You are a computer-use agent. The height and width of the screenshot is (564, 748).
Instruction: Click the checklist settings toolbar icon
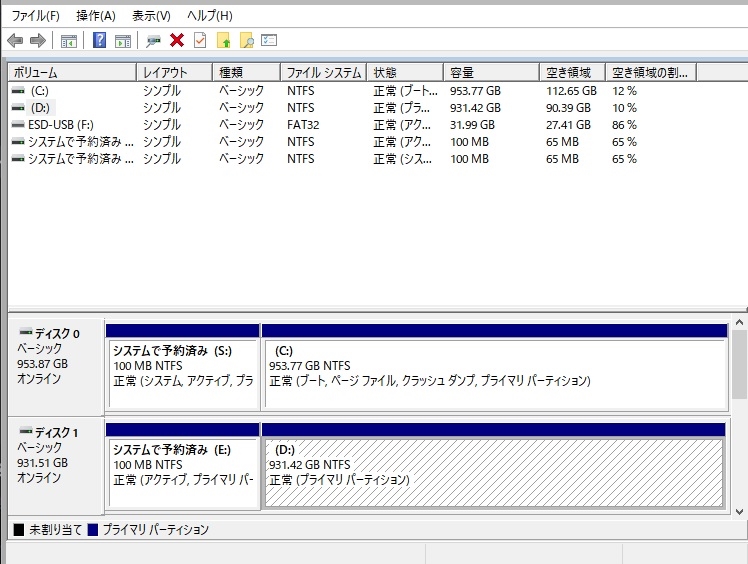point(269,40)
